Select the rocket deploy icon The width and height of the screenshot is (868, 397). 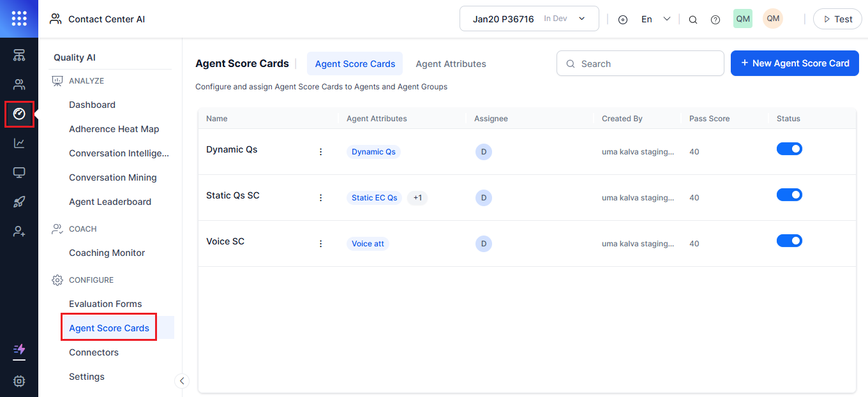click(19, 202)
